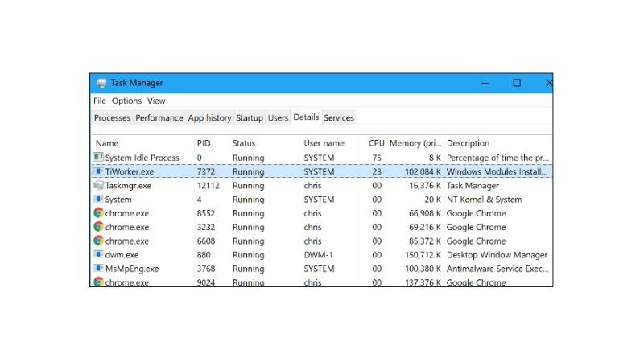Switch to the Startup tab

(x=250, y=117)
